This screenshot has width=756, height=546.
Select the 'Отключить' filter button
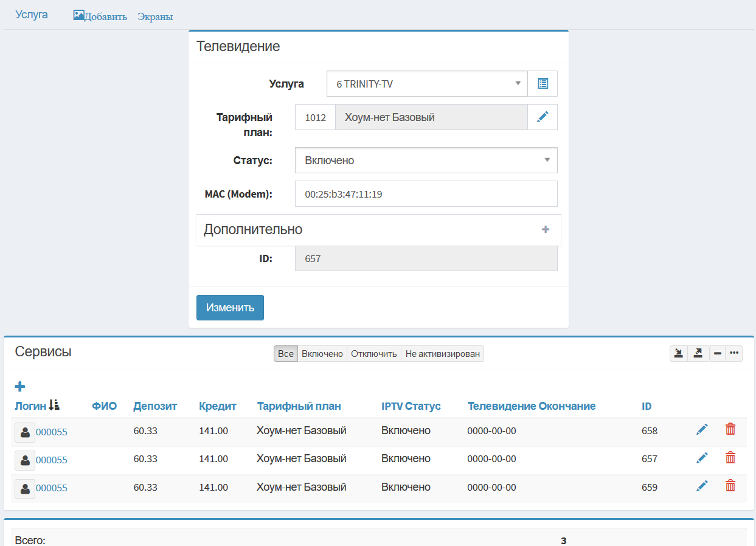coord(373,354)
